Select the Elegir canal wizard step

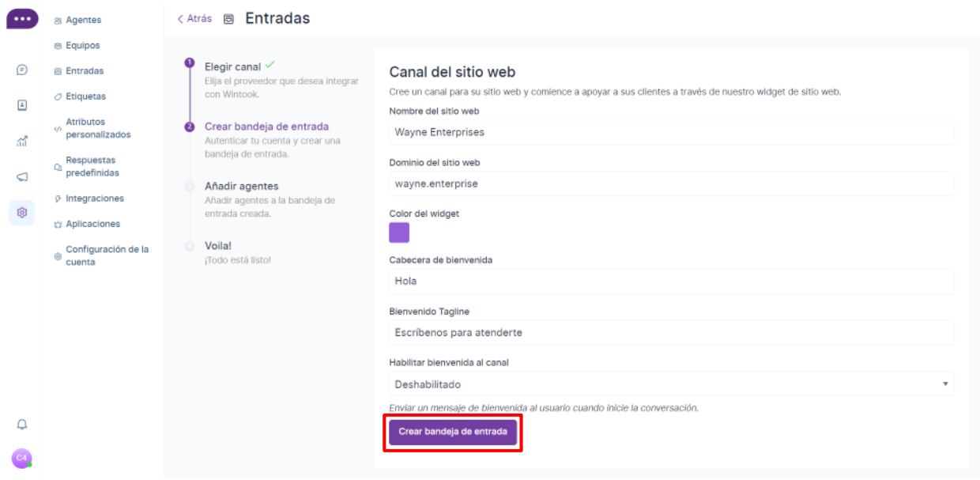click(x=232, y=66)
